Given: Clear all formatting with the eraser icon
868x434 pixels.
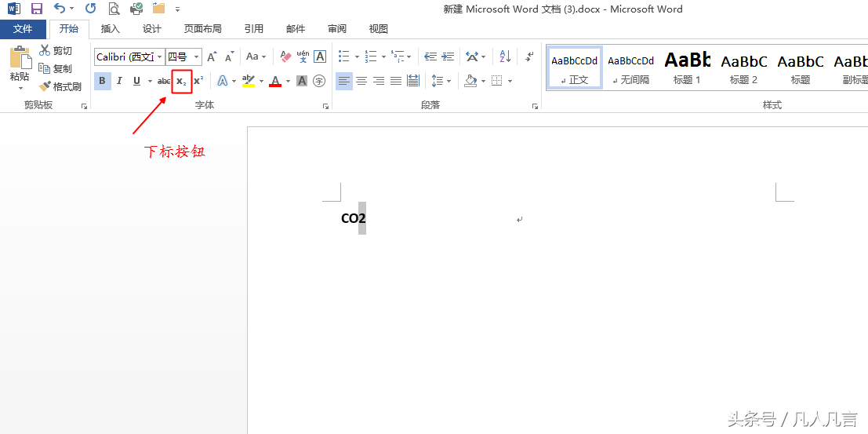Looking at the screenshot, I should pyautogui.click(x=285, y=57).
